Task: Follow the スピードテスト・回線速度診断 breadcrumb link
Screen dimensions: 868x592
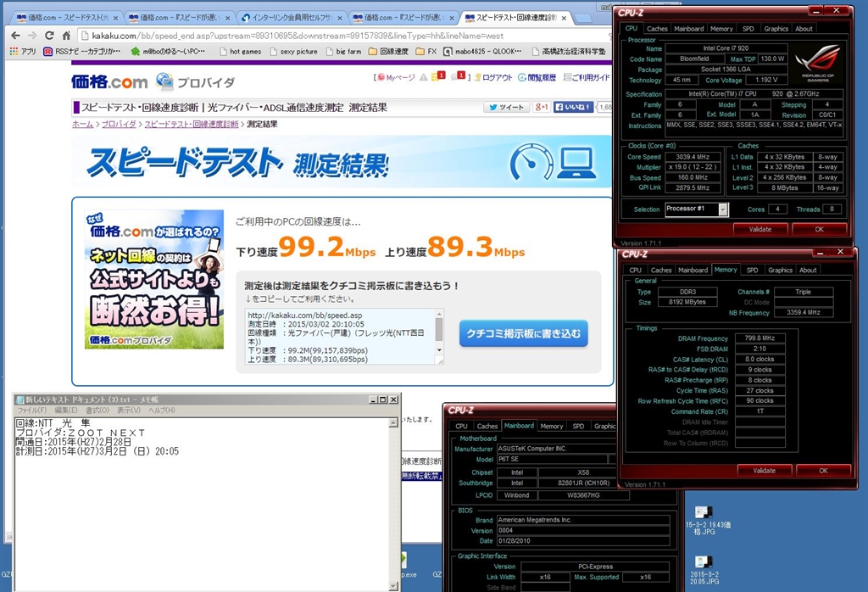Action: pyautogui.click(x=192, y=124)
